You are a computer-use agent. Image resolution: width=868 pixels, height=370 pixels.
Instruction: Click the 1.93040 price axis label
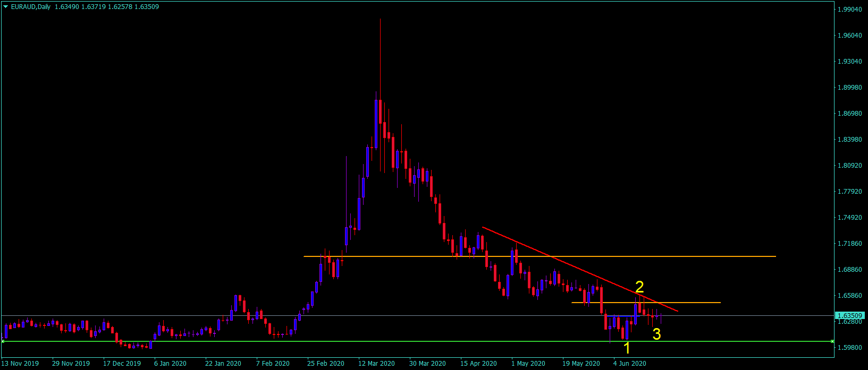pos(849,62)
